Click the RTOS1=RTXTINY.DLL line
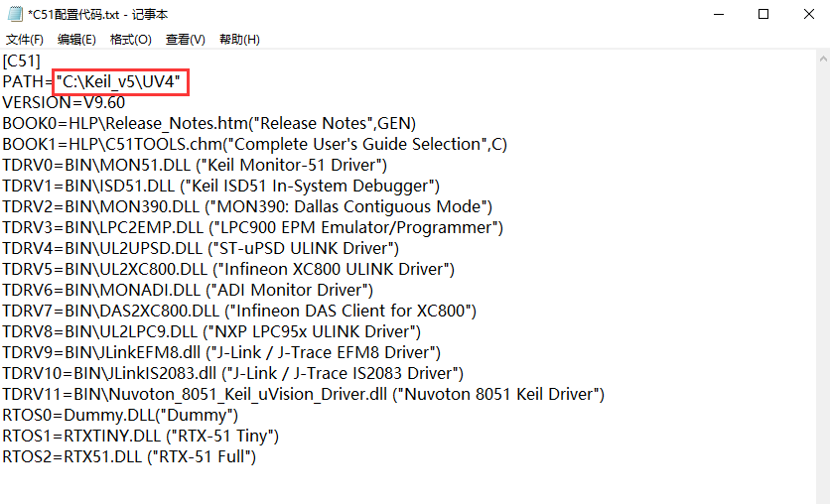The width and height of the screenshot is (830, 504). pos(140,436)
